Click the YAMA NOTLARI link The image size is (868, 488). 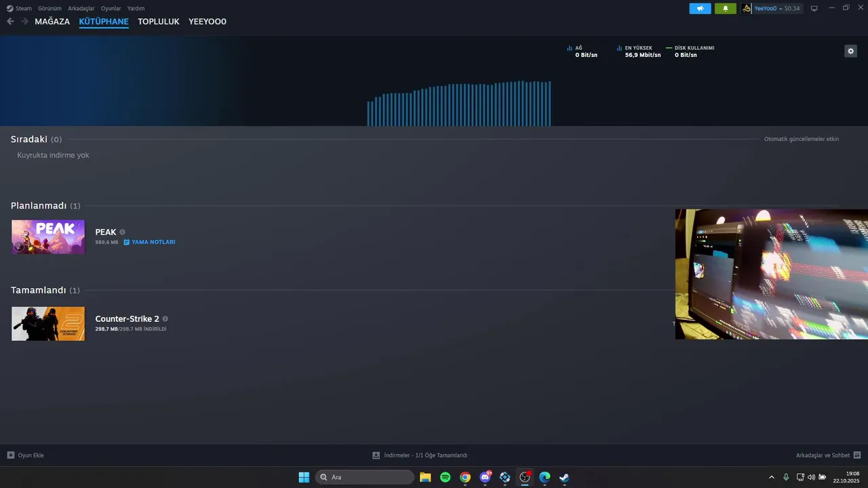click(153, 242)
